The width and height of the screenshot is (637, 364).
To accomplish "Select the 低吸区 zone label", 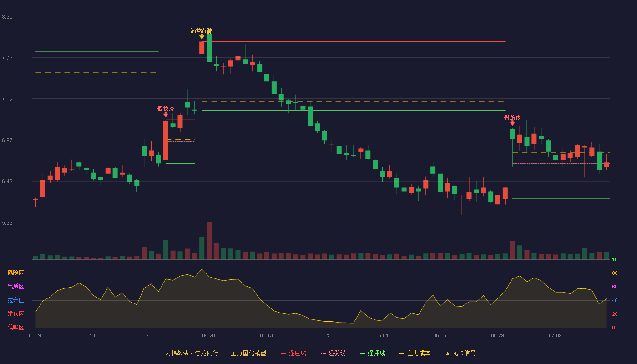I will (15, 327).
